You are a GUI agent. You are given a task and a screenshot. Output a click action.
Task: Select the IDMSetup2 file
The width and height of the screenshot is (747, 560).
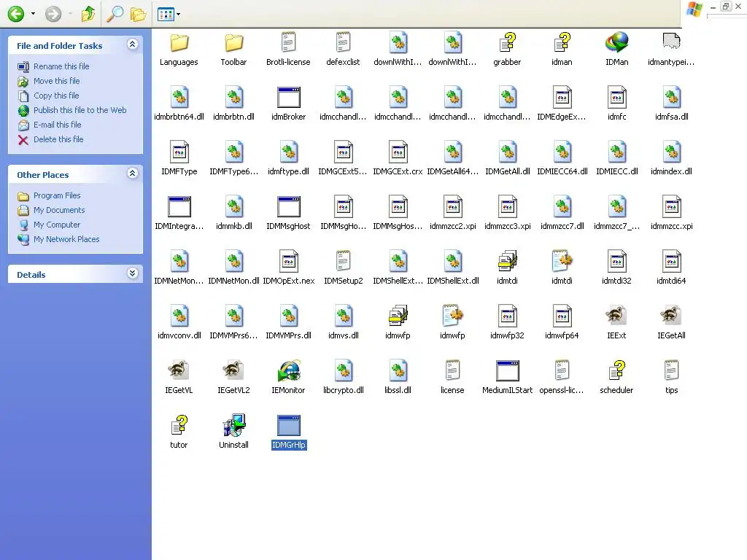(x=343, y=268)
